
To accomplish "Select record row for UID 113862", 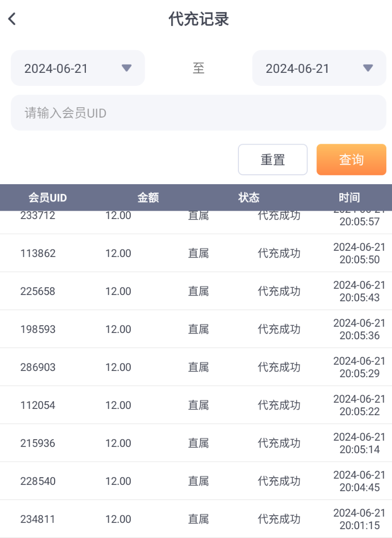I will (x=196, y=253).
